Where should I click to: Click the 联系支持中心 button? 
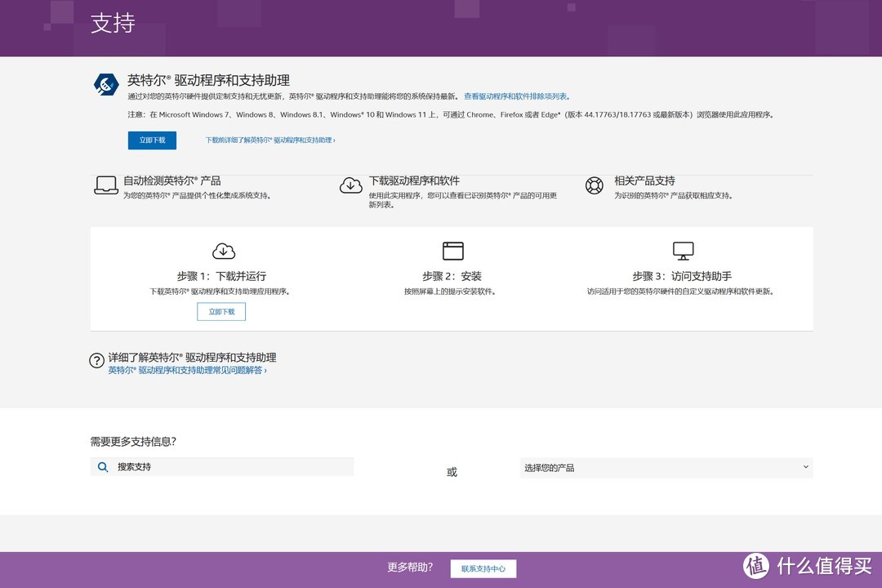pos(483,568)
